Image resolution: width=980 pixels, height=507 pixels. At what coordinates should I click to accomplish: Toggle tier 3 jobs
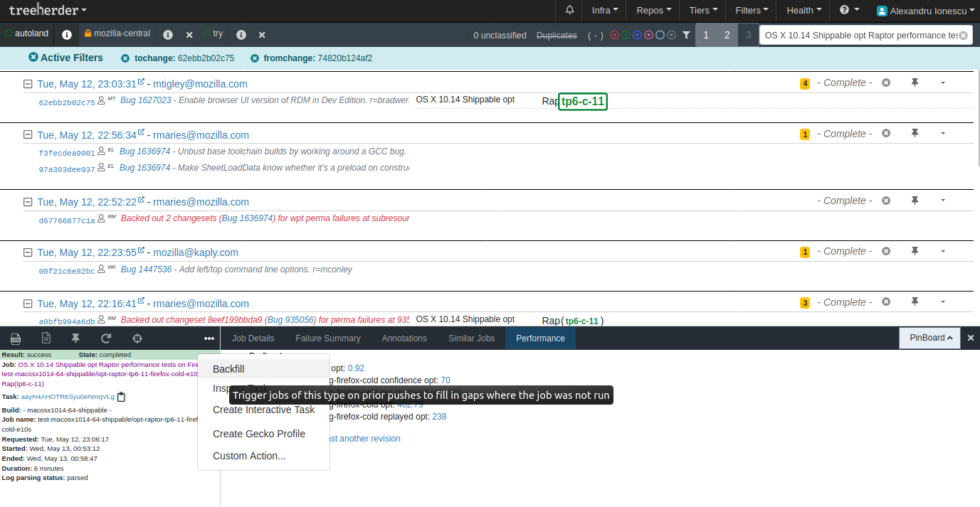(x=748, y=35)
